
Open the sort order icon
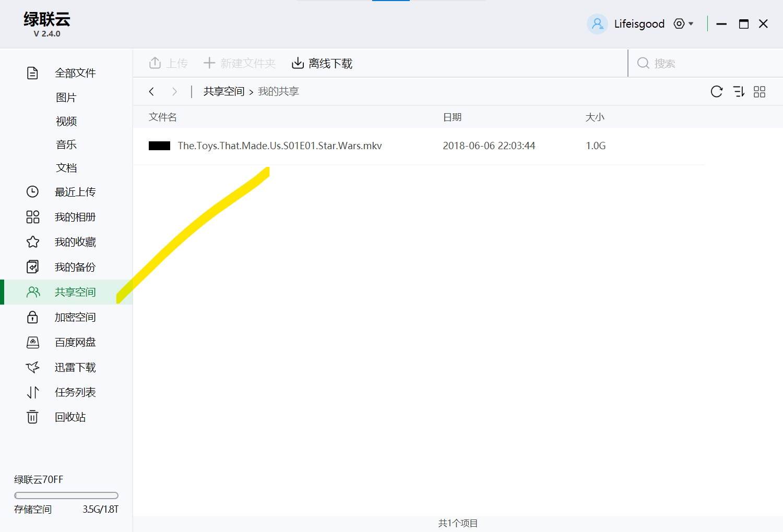[739, 92]
